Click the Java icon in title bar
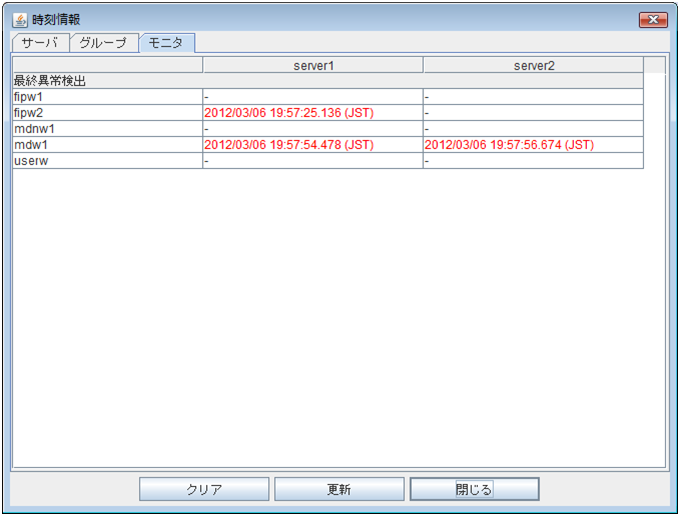The height and width of the screenshot is (516, 680). point(19,19)
